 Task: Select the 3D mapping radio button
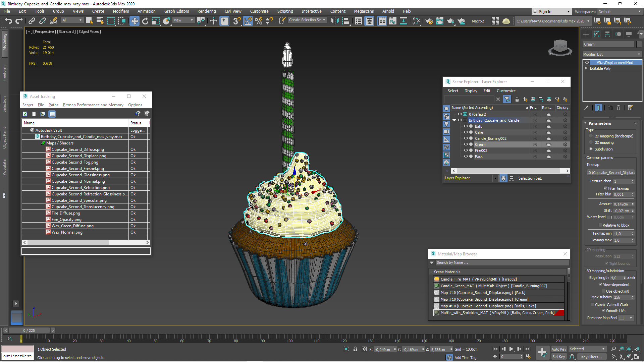(x=591, y=142)
